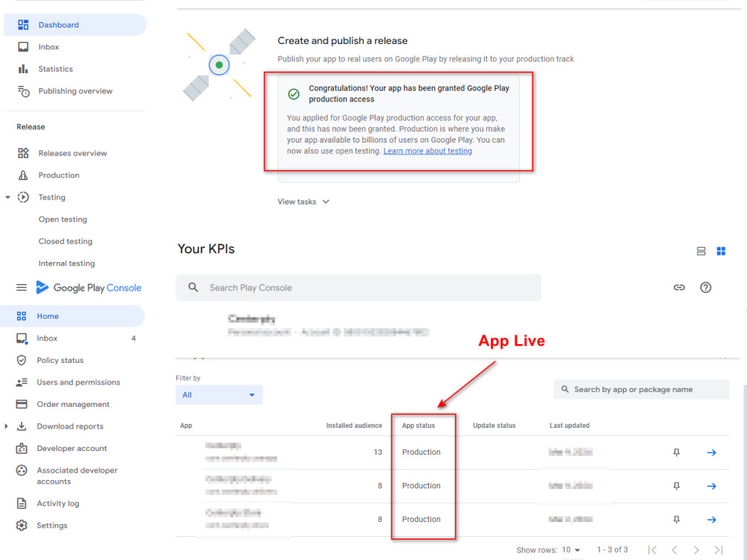Open the third app row arrow
This screenshot has height=560, width=747.
(712, 520)
